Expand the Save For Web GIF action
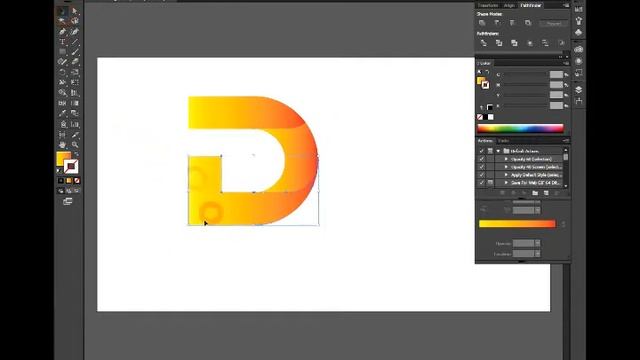640x360 pixels. (x=506, y=182)
